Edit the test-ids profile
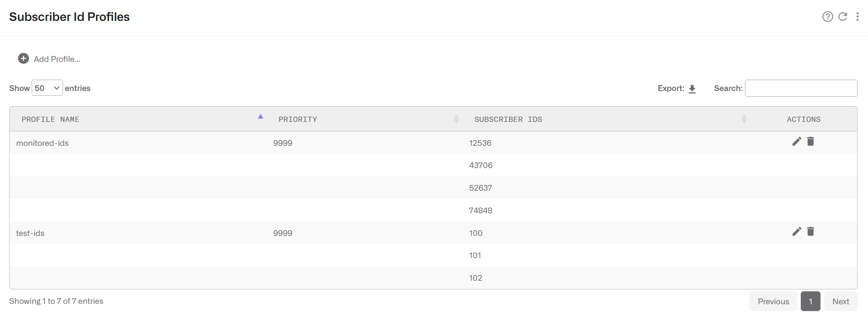 [x=797, y=232]
